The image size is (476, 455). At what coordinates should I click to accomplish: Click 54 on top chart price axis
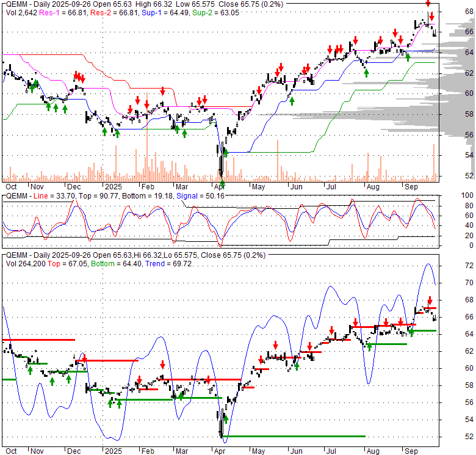click(x=469, y=155)
